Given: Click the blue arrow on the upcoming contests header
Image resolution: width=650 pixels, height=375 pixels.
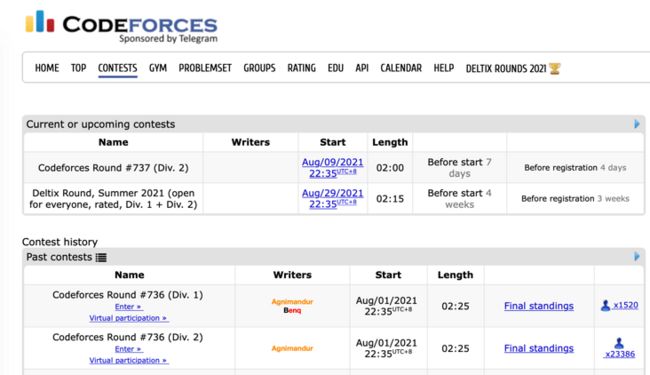Looking at the screenshot, I should (x=637, y=123).
